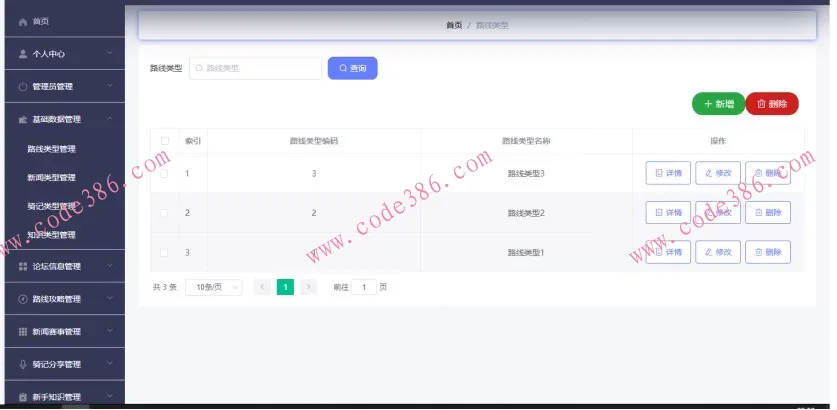The width and height of the screenshot is (837, 410).
Task: Expand the 新手知识管理 menu chevron
Action: (109, 396)
